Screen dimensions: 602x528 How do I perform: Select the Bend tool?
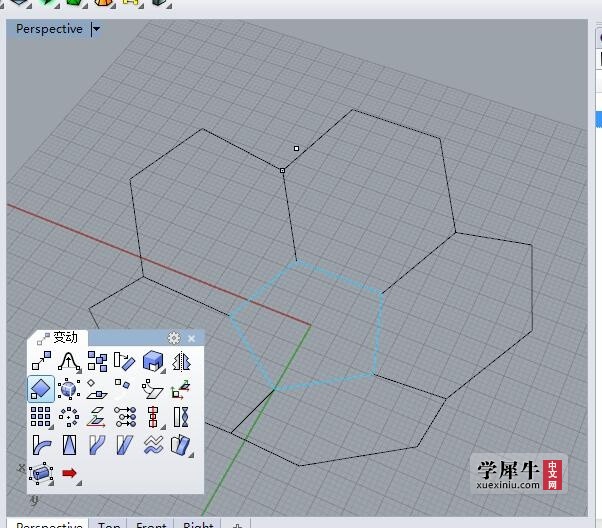pyautogui.click(x=41, y=445)
